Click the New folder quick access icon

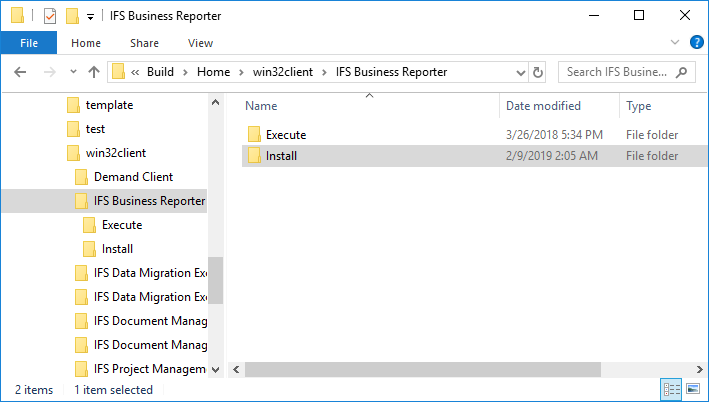72,16
